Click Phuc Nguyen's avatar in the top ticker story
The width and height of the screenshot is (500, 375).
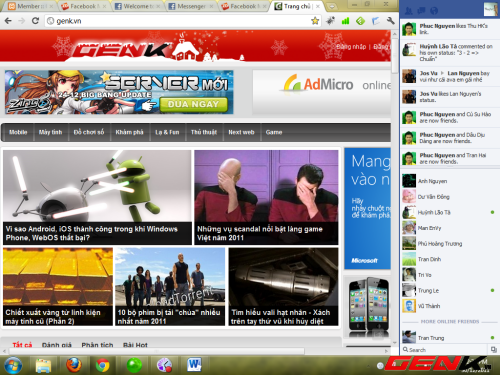tap(409, 29)
